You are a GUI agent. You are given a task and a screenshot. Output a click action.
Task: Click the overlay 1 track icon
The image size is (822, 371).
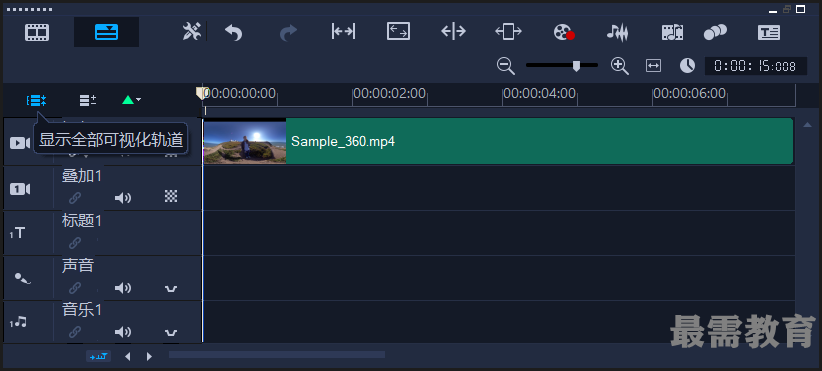(20, 189)
